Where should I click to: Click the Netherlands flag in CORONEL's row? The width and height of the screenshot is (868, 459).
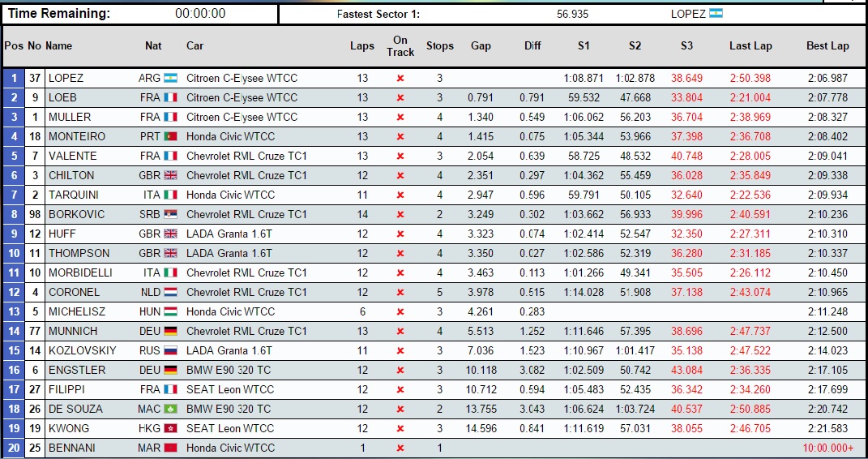[x=170, y=292]
